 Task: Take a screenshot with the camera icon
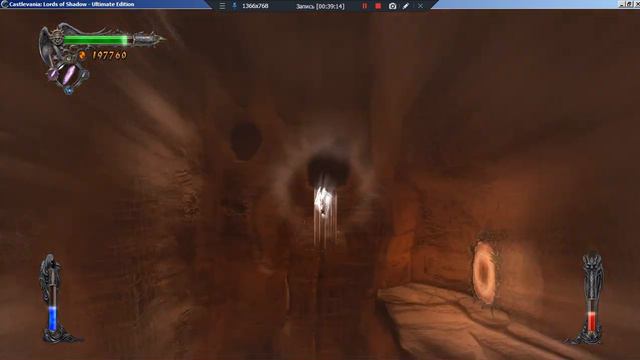(x=392, y=6)
